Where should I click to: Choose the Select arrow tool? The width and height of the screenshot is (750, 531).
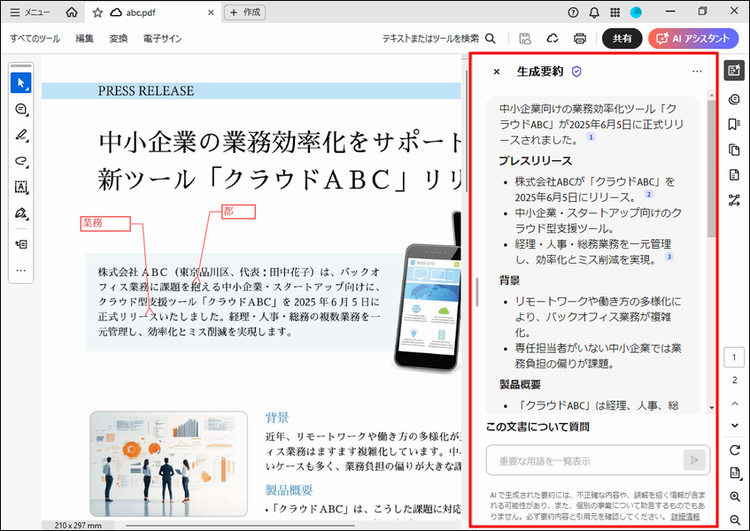[21, 83]
